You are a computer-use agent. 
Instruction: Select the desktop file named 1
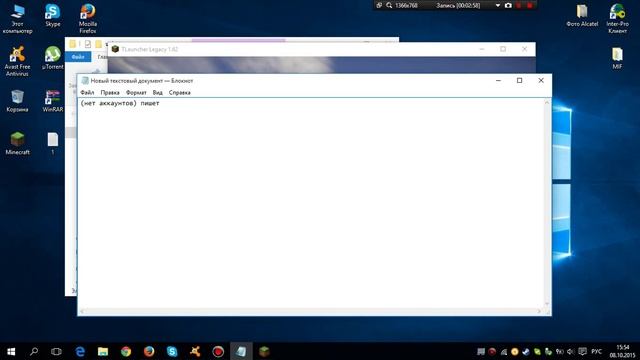pos(53,143)
